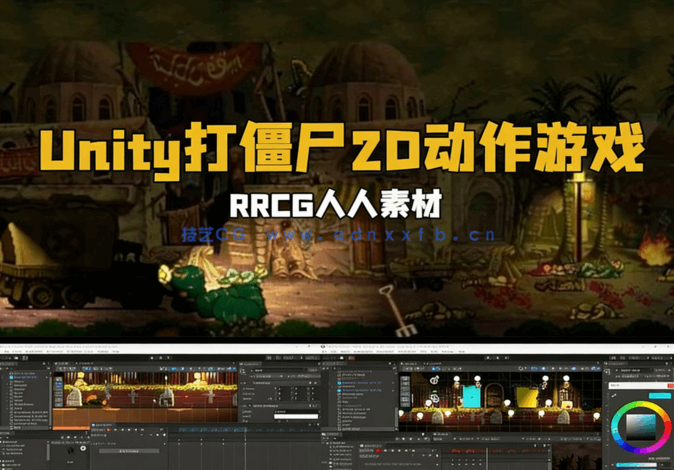Click white Color field in left Inspector
Image resolution: width=674 pixels, height=470 pixels.
coord(296,416)
